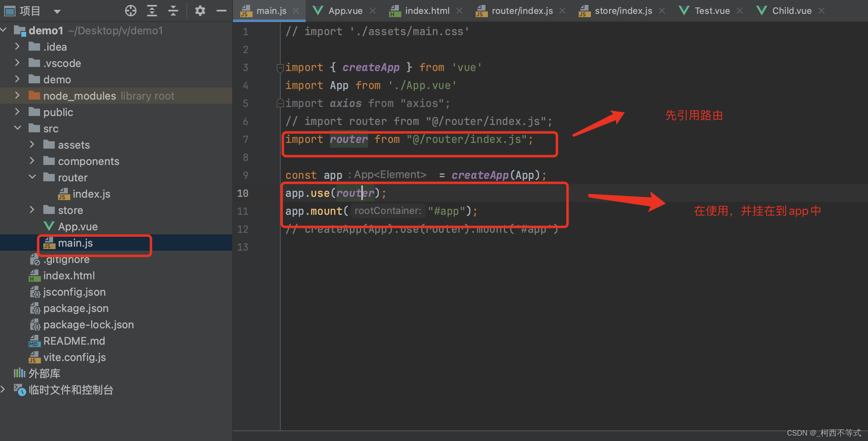This screenshot has width=868, height=441.
Task: Open the project view dropdown arrow
Action: pos(57,11)
